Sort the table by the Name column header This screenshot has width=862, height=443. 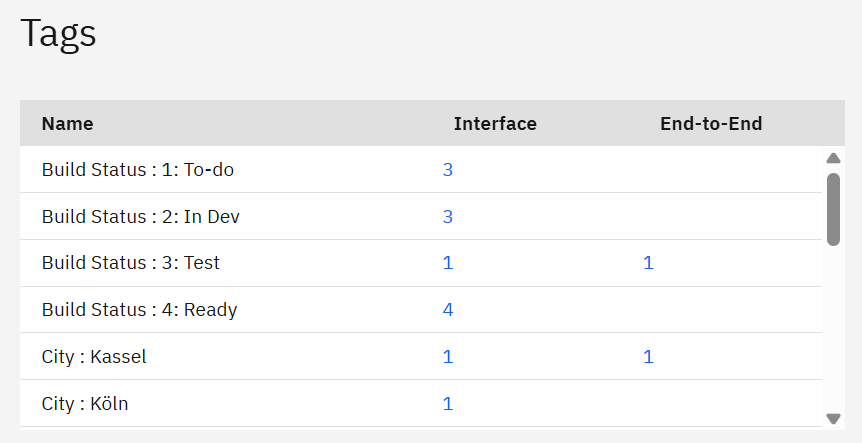[x=68, y=124]
